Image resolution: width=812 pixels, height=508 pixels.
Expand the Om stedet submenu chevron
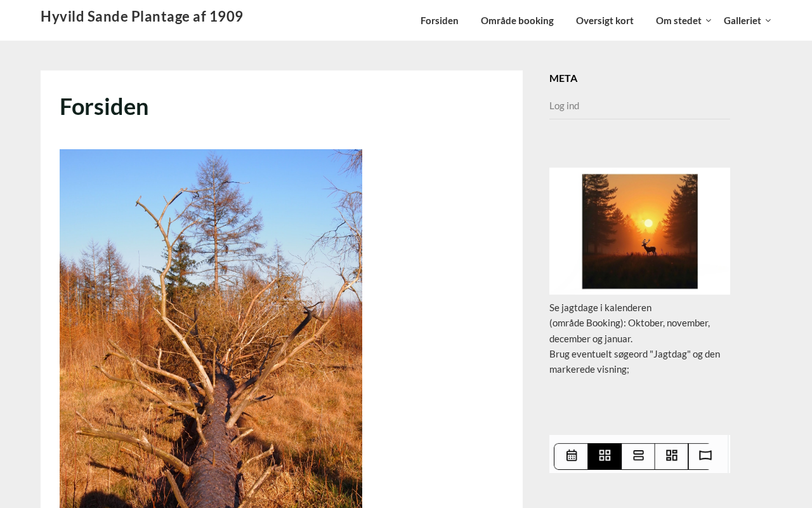pyautogui.click(x=709, y=20)
